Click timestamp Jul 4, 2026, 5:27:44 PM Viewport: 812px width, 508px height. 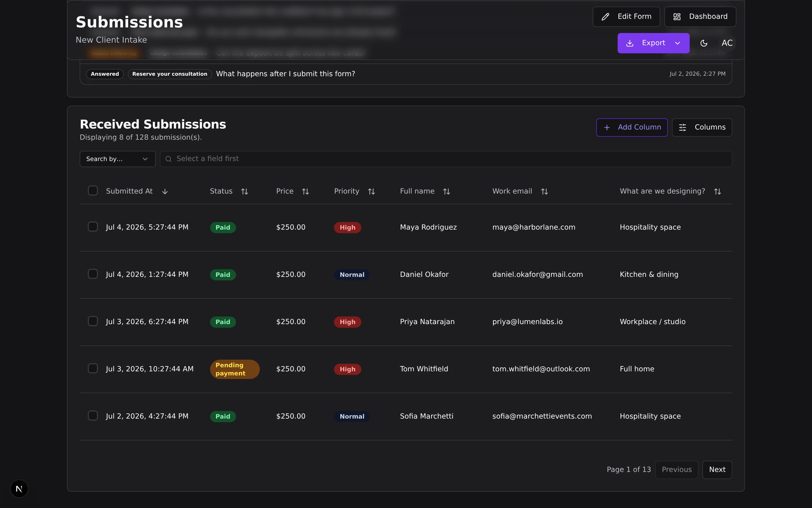(147, 228)
